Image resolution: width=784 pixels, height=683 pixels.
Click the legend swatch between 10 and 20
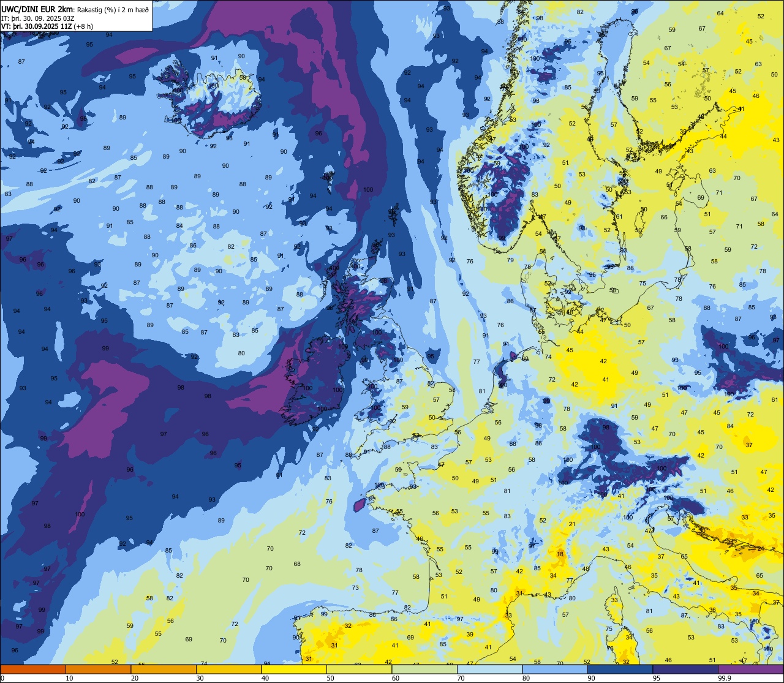98,669
